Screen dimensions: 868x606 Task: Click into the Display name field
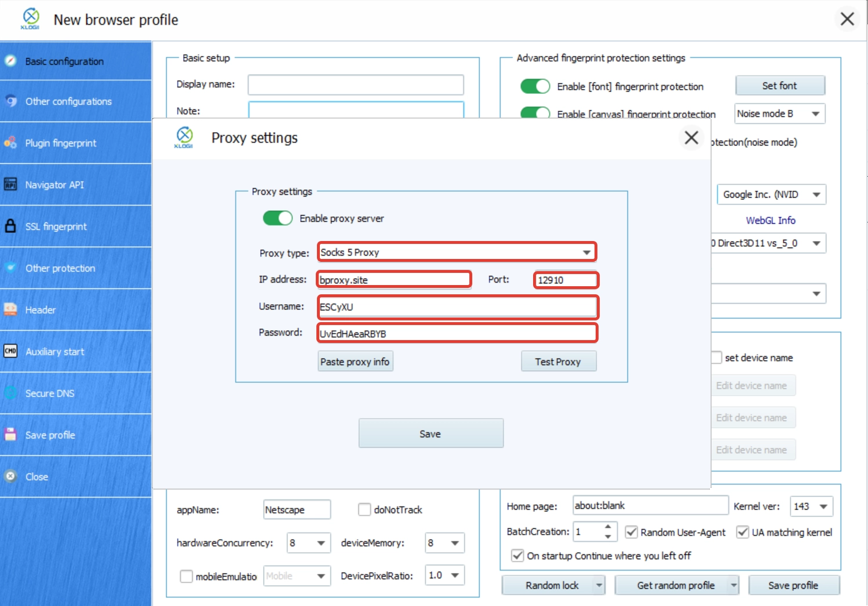355,85
